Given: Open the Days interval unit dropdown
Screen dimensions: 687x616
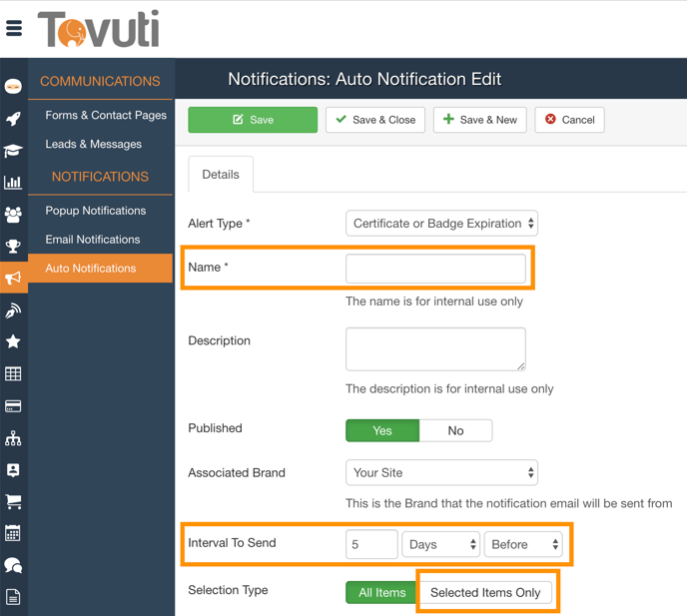Looking at the screenshot, I should click(x=441, y=544).
